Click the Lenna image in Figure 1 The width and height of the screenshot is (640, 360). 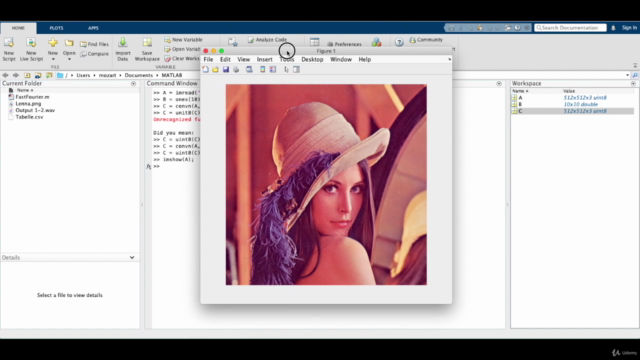point(326,184)
